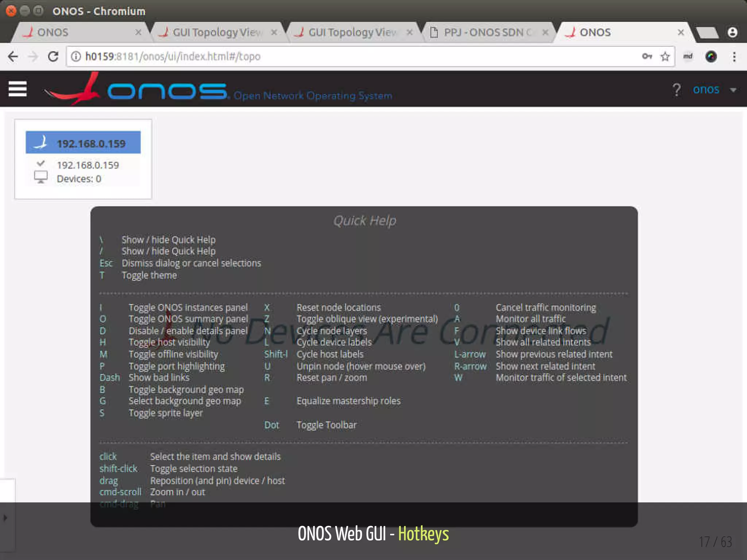Click 'Toggle host visibility' entry
Image resolution: width=747 pixels, height=560 pixels.
pyautogui.click(x=169, y=342)
